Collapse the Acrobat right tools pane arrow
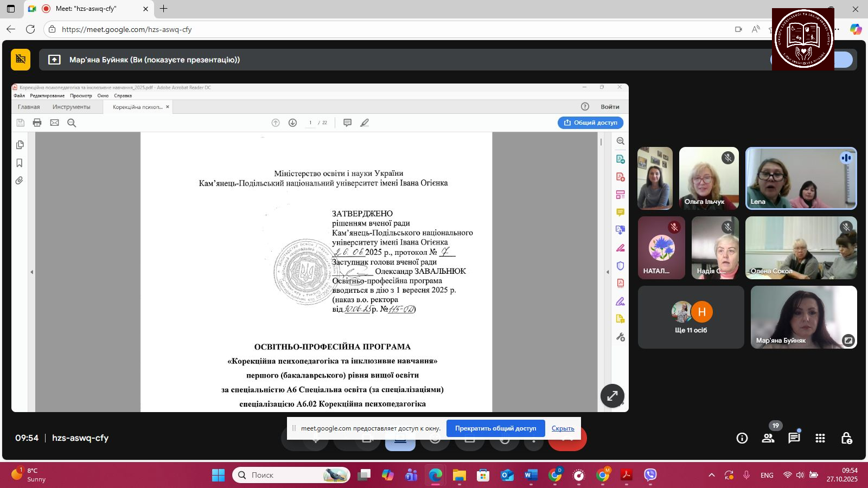Image resolution: width=868 pixels, height=488 pixels. point(608,272)
